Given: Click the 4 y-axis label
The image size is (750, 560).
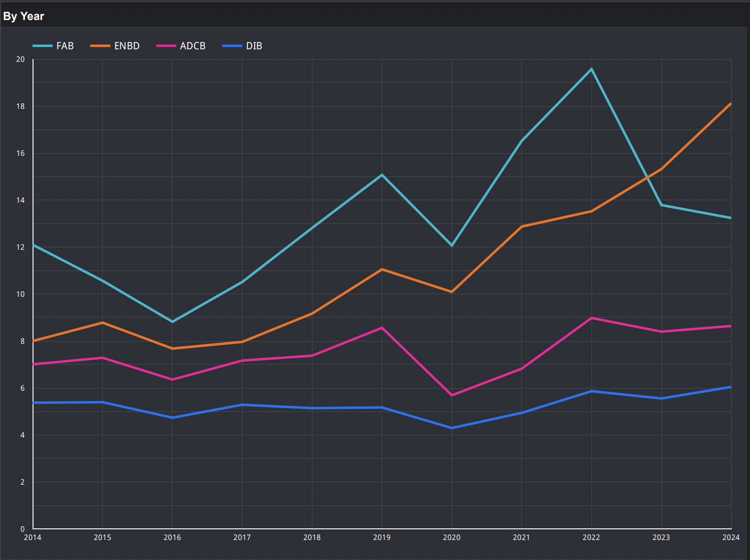Looking at the screenshot, I should [x=22, y=435].
